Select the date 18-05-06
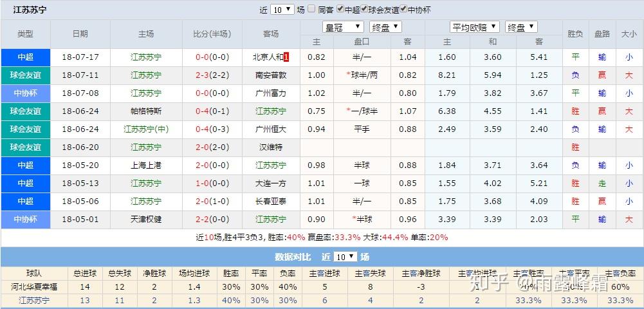Screen dimensions: 644x309 80,201
